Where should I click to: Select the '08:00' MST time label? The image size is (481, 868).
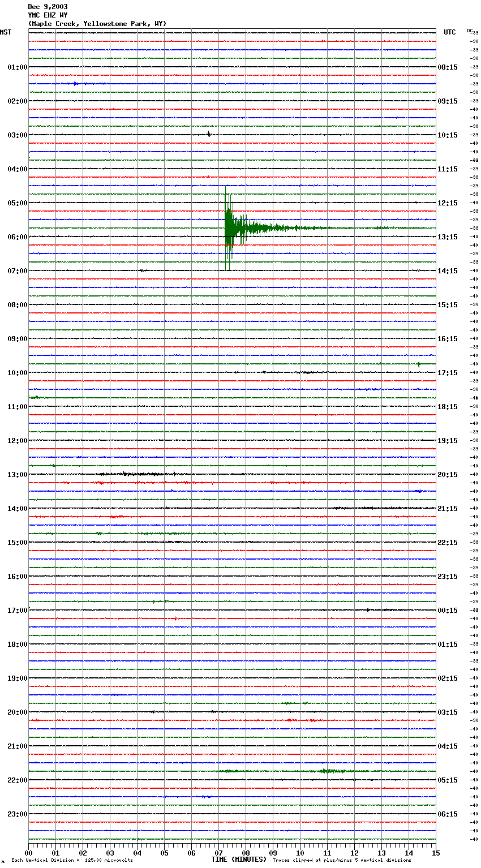pyautogui.click(x=18, y=305)
